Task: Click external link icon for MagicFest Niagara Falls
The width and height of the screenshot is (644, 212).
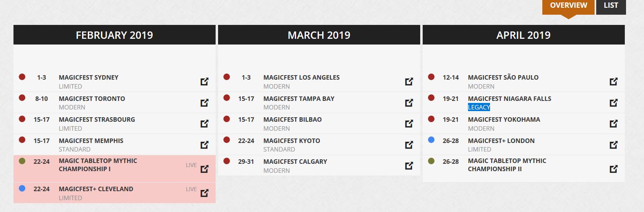Action: [x=613, y=103]
